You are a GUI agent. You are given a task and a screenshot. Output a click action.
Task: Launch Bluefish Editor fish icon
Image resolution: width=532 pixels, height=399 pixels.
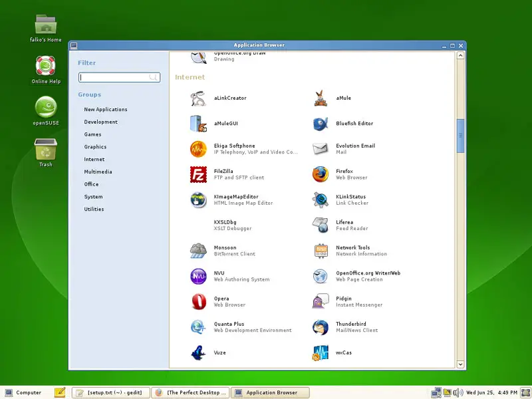(x=321, y=124)
